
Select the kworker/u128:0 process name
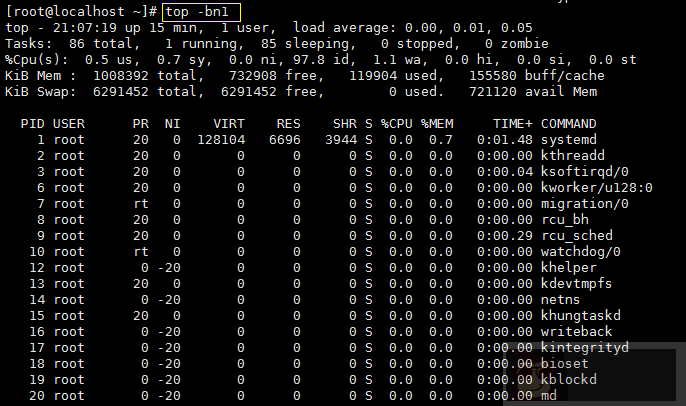click(x=596, y=187)
